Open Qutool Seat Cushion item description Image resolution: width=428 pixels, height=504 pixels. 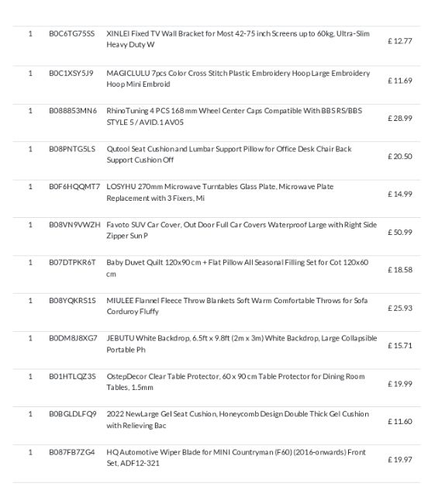[x=229, y=154]
